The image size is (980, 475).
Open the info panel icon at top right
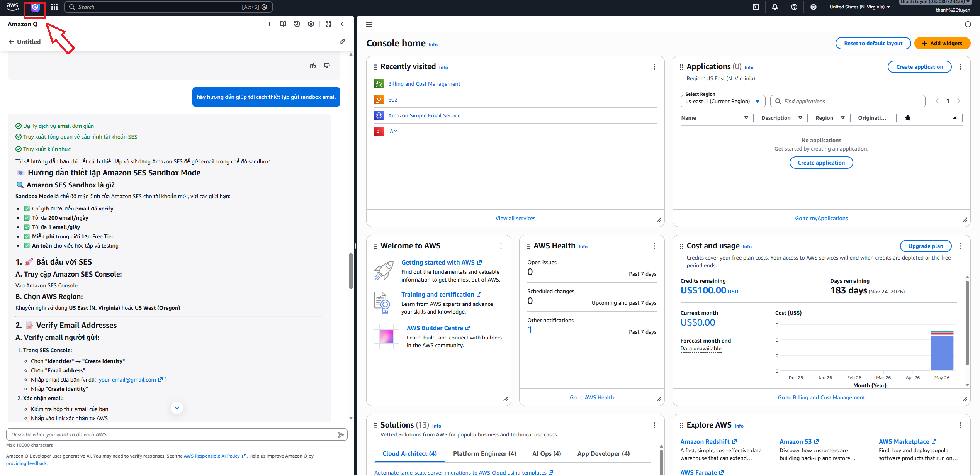968,24
